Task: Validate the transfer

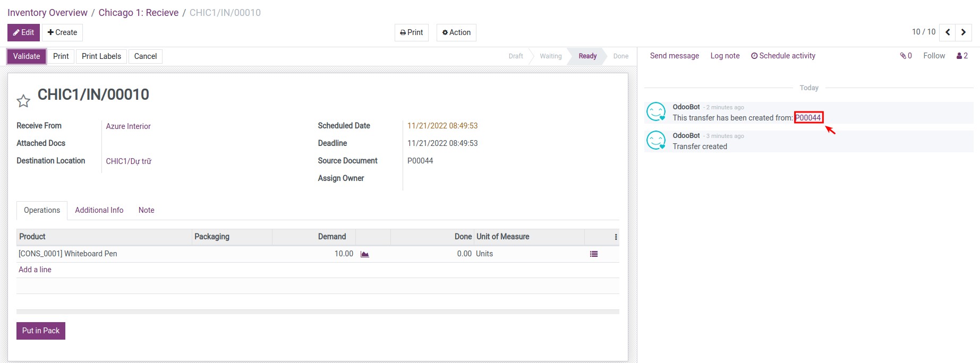Action: click(27, 56)
